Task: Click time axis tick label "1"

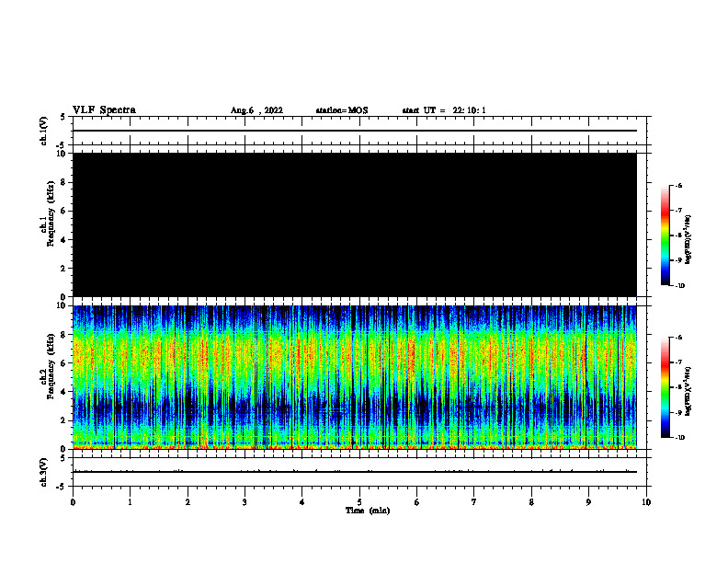Action: (130, 502)
